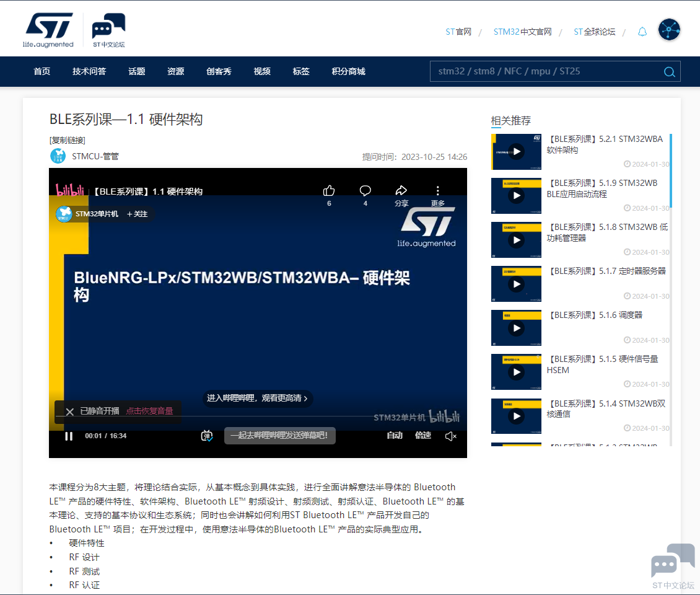Play 5.1.9 STM32WB BLE应用启动流程 thumbnail

(x=516, y=196)
